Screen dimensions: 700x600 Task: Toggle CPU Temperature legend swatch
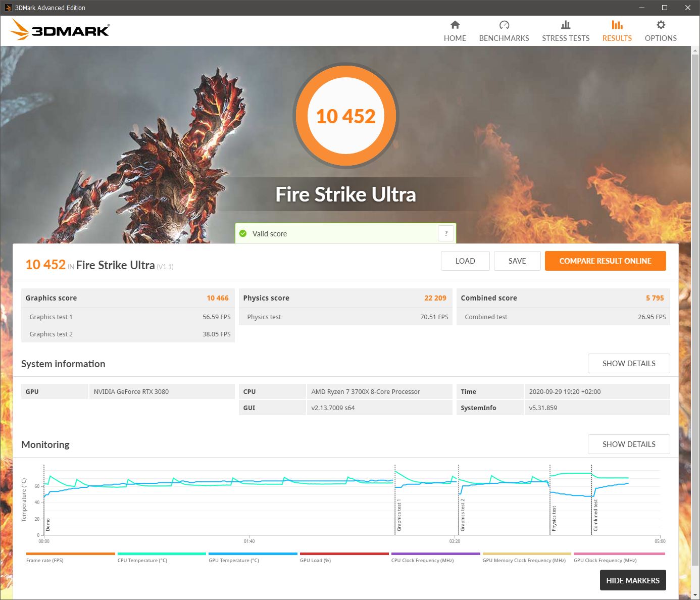[162, 554]
